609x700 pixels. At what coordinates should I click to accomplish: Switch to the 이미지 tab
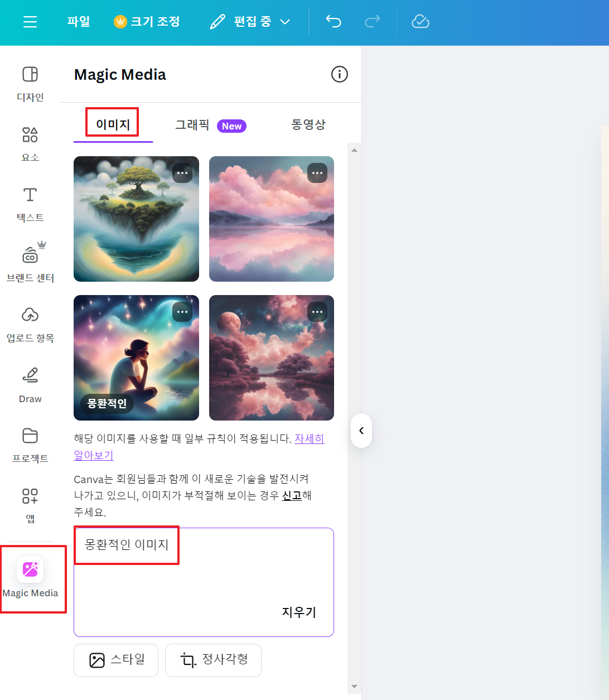[113, 124]
